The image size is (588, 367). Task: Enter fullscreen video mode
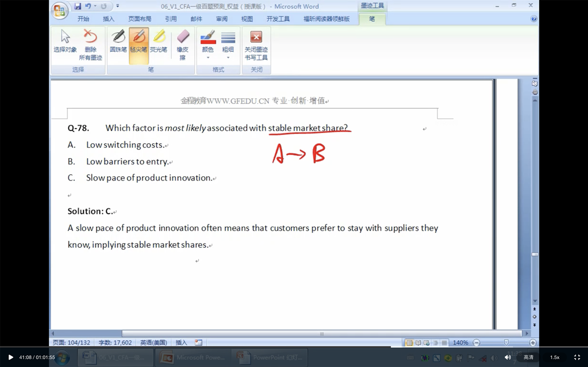(577, 357)
